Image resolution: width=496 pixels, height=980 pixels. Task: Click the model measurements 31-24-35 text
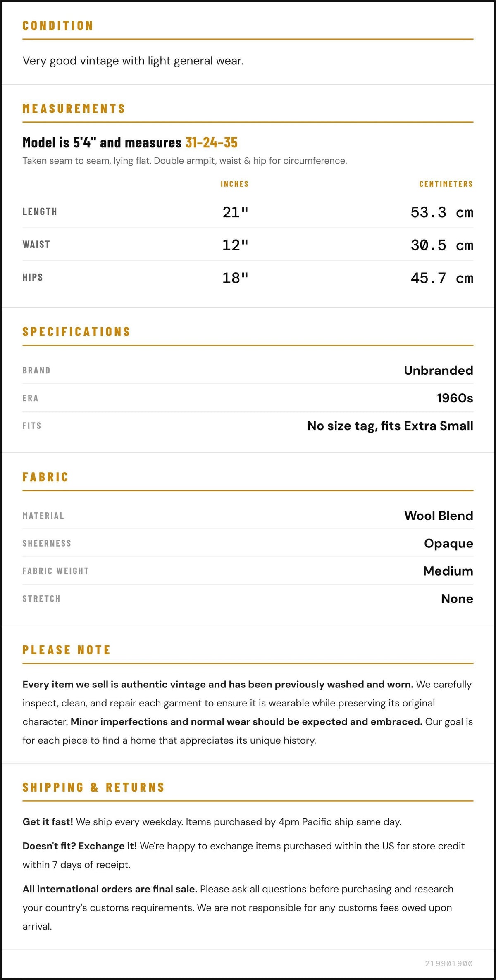[x=212, y=143]
